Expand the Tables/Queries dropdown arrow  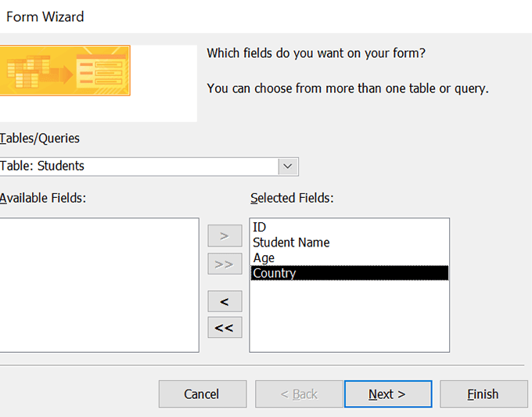click(x=288, y=166)
